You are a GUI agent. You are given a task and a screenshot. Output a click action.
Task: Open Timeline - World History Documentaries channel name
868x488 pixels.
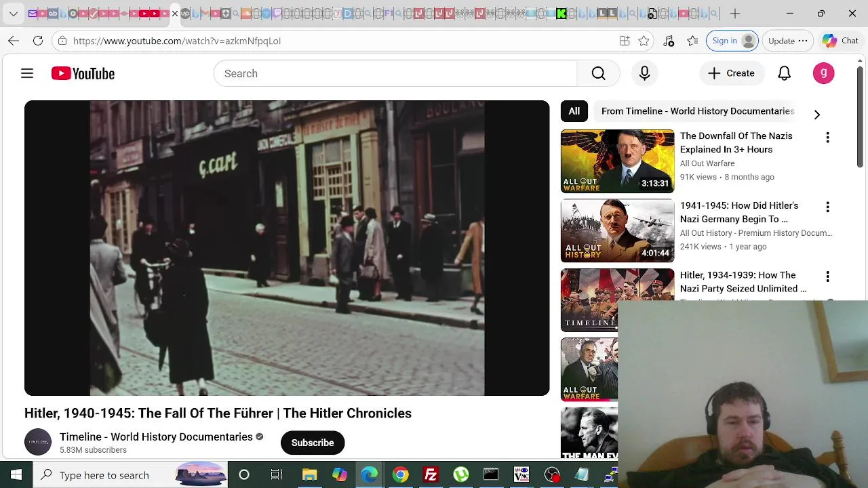156,437
